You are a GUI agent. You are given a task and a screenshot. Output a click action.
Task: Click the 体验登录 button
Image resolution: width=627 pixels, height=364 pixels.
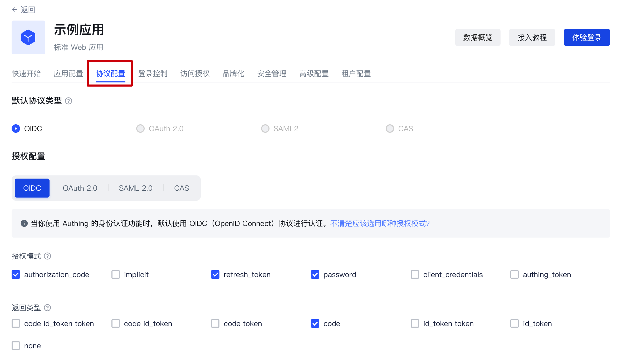tap(587, 37)
